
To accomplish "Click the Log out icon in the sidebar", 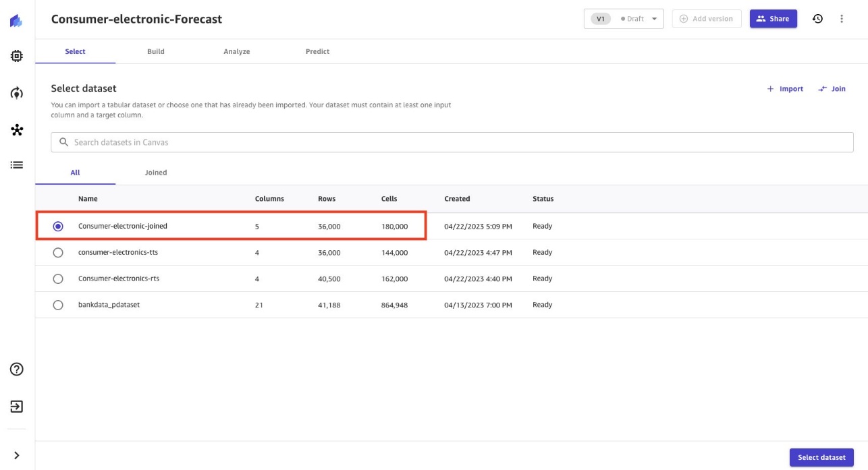I will (x=16, y=407).
